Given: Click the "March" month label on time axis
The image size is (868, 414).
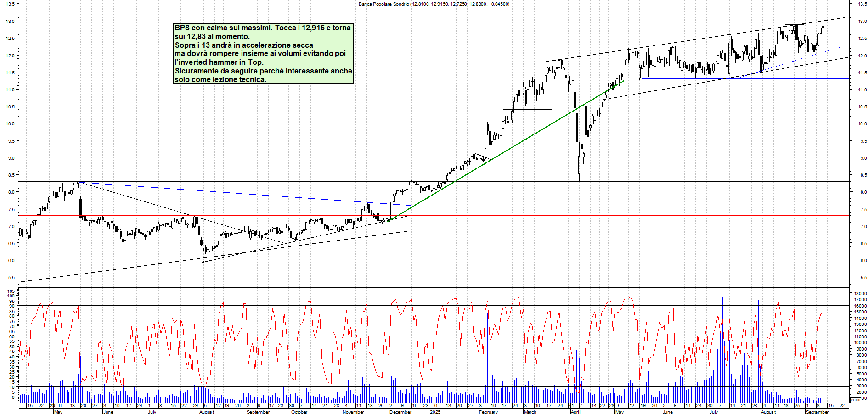Looking at the screenshot, I should (x=530, y=412).
